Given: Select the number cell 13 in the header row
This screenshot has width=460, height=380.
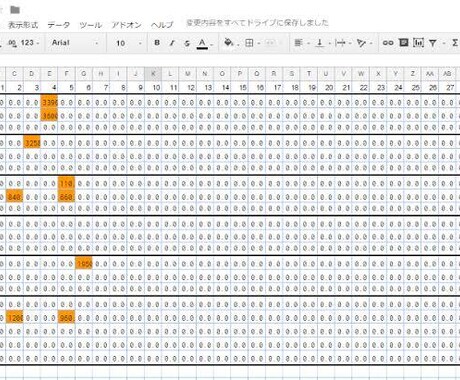Looking at the screenshot, I should click(x=205, y=87).
